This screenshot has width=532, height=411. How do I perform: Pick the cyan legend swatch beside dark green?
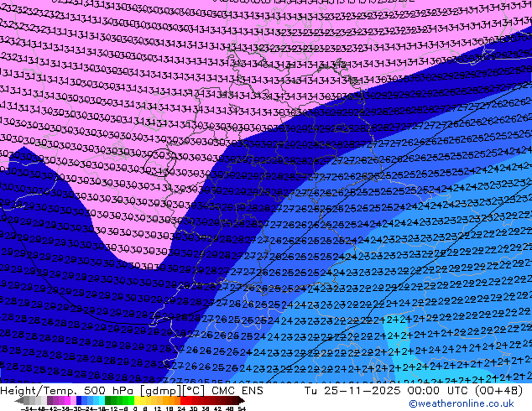(102, 400)
